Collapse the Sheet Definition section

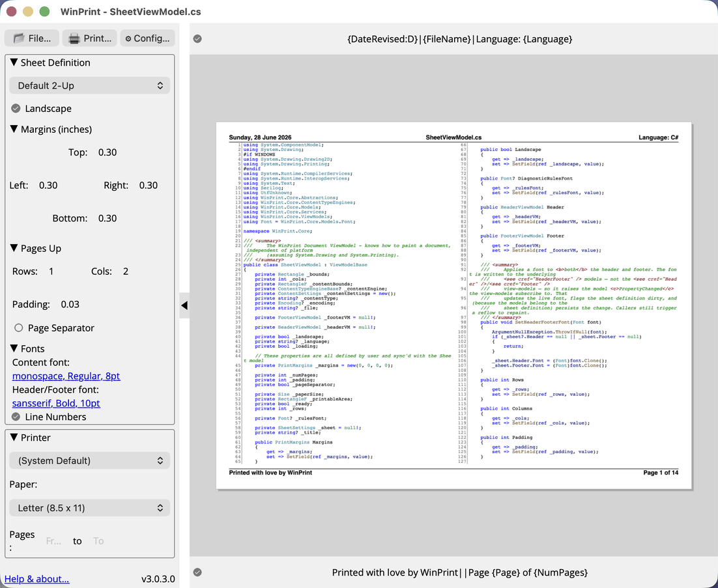coord(14,63)
